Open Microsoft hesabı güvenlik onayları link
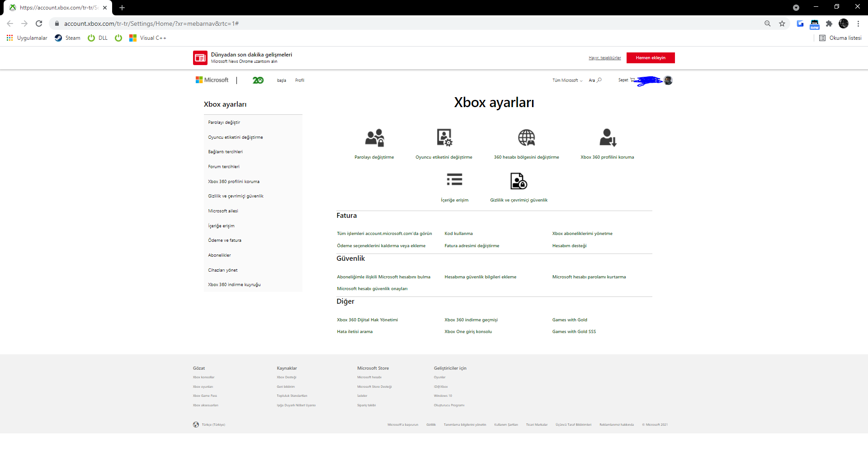868x470 pixels. [372, 289]
